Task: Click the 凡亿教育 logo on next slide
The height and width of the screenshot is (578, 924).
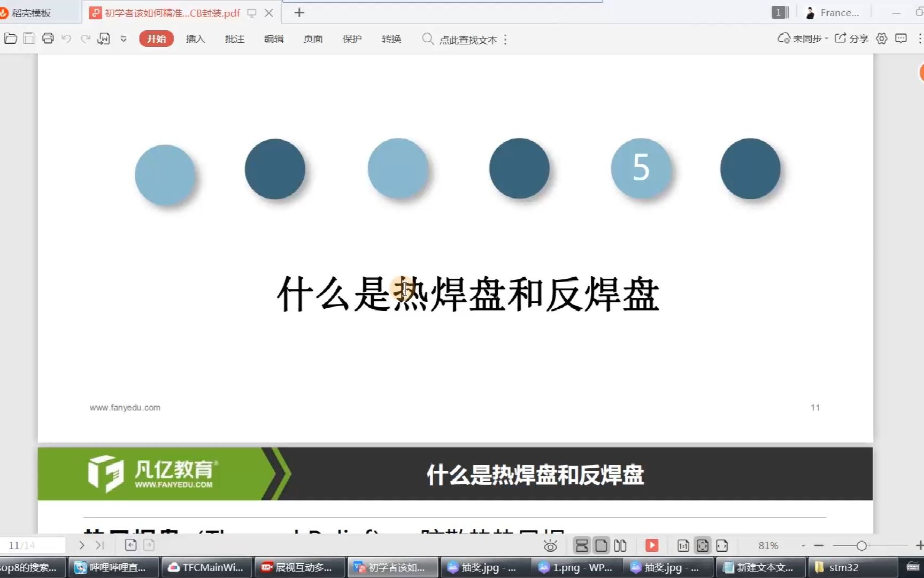Action: click(153, 474)
